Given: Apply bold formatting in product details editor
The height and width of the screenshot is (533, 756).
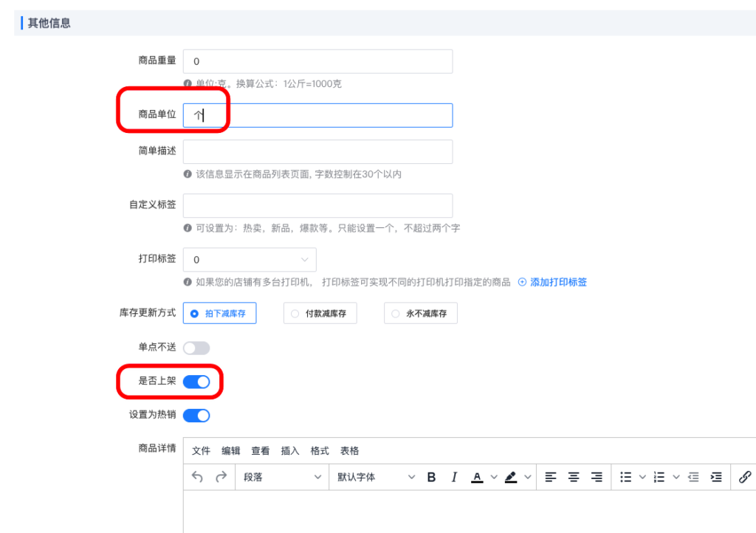Looking at the screenshot, I should [431, 476].
